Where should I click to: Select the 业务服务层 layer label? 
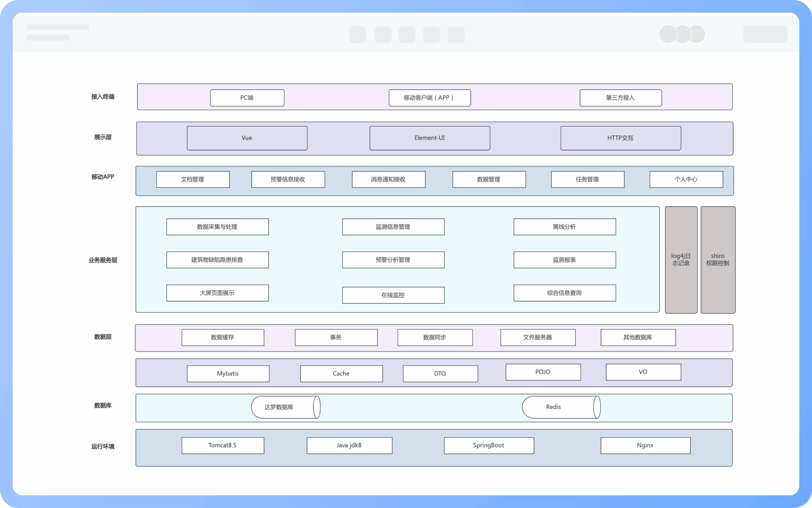[103, 260]
